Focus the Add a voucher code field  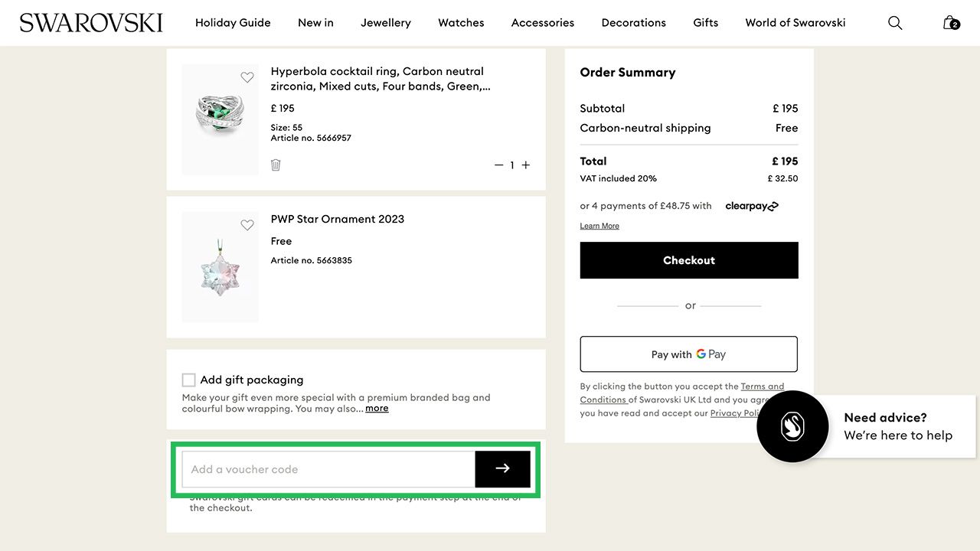tap(328, 469)
